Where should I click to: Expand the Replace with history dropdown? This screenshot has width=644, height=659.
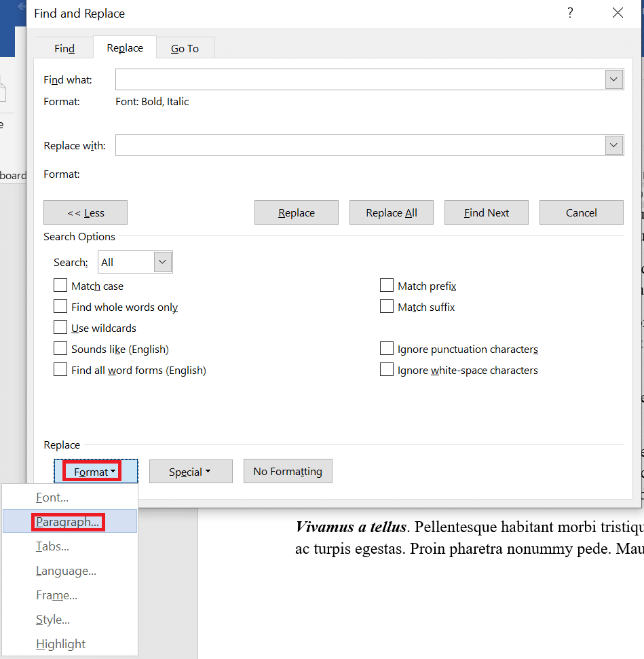[613, 145]
